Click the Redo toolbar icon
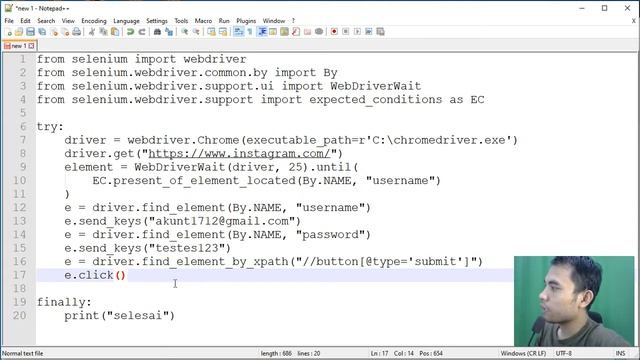Image resolution: width=640 pixels, height=360 pixels. (x=142, y=32)
